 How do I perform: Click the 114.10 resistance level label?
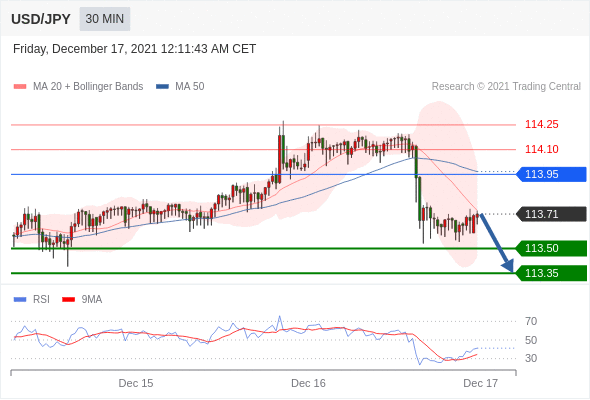point(541,149)
